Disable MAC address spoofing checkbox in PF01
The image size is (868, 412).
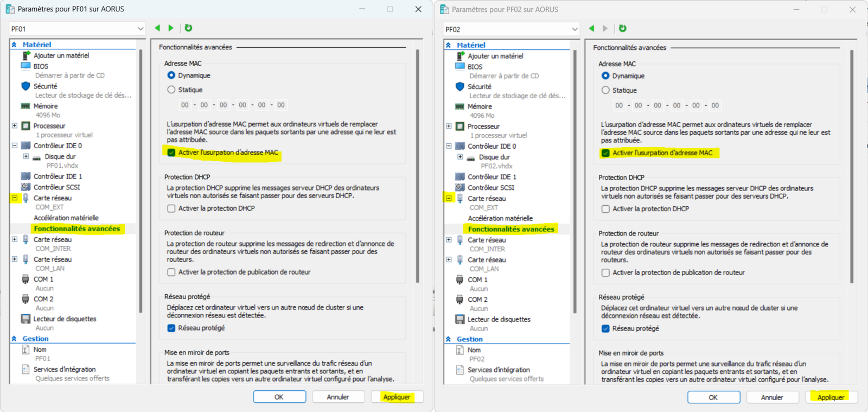click(171, 153)
